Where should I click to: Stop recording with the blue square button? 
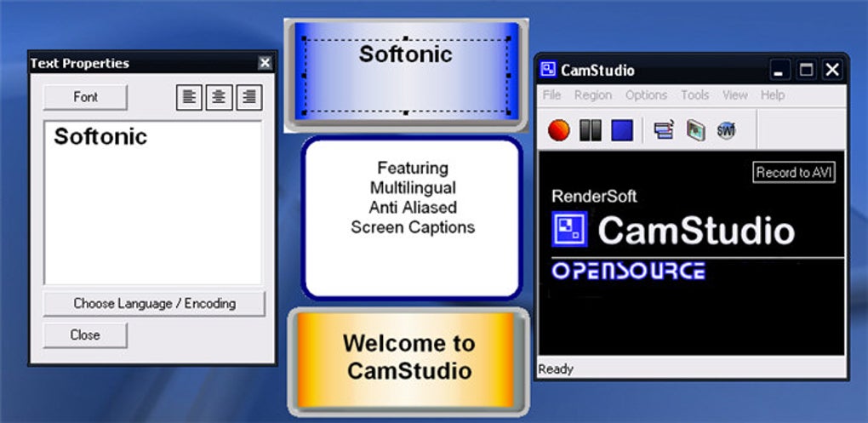622,131
